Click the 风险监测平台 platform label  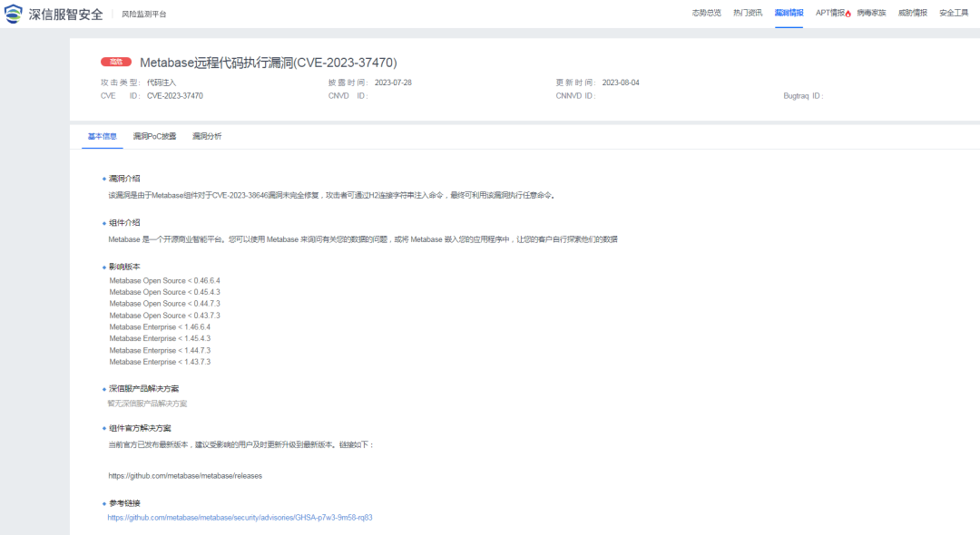click(x=143, y=15)
